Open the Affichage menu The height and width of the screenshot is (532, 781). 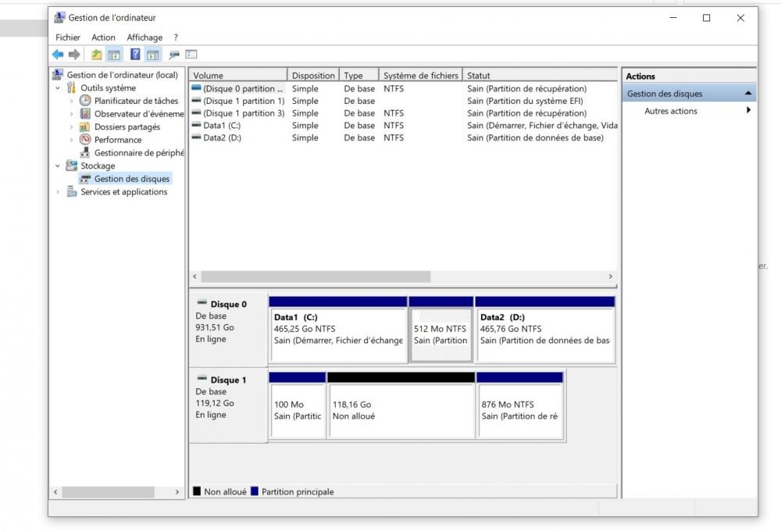(x=144, y=37)
